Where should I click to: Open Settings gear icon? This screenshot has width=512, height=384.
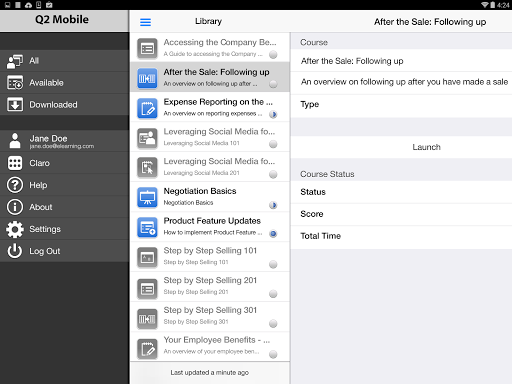tap(15, 229)
